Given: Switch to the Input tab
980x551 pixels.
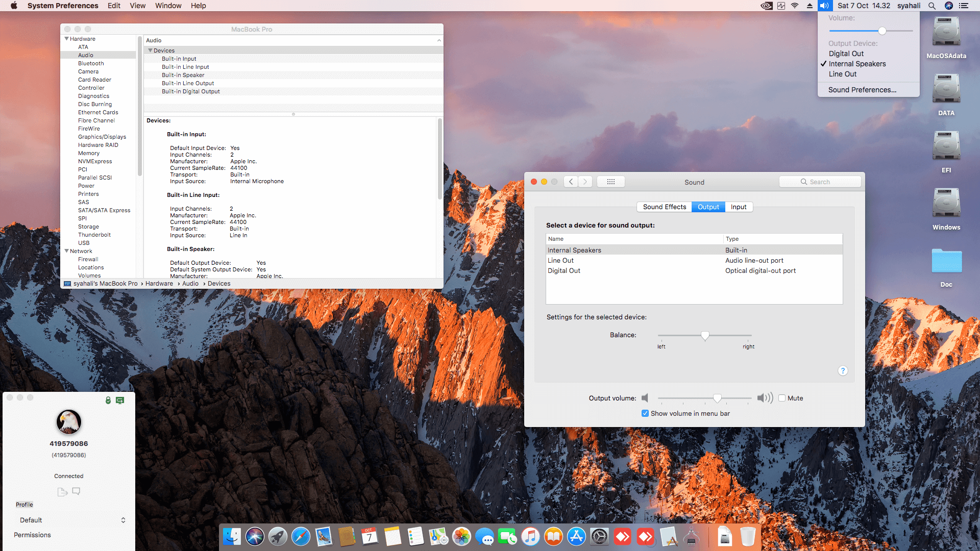Looking at the screenshot, I should click(738, 207).
